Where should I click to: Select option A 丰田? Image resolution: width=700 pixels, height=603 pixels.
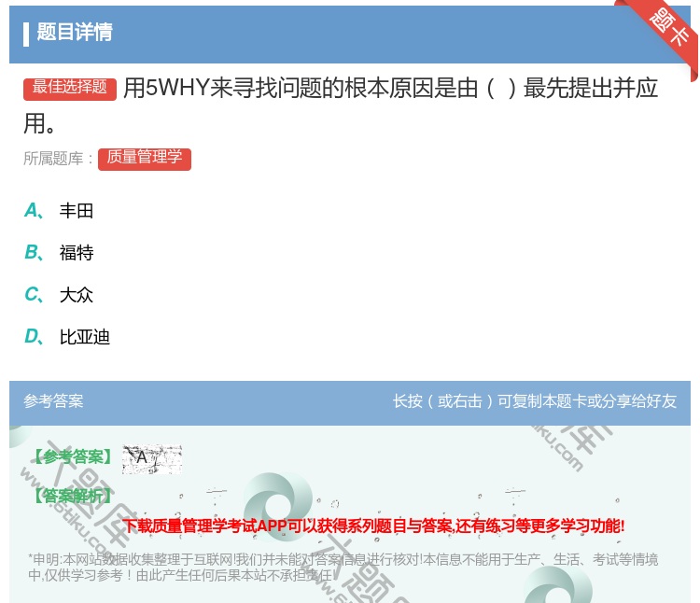(59, 211)
